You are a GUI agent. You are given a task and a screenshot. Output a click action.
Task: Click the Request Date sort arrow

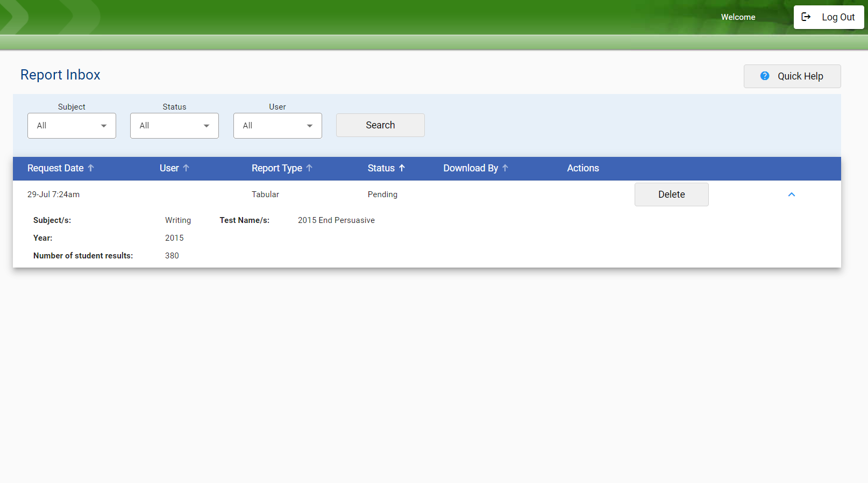tap(91, 168)
